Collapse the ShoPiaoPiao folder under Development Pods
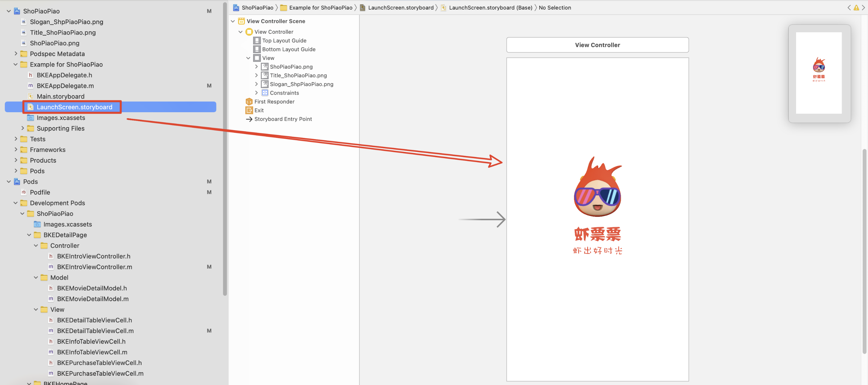Viewport: 868px width, 385px height. click(22, 214)
